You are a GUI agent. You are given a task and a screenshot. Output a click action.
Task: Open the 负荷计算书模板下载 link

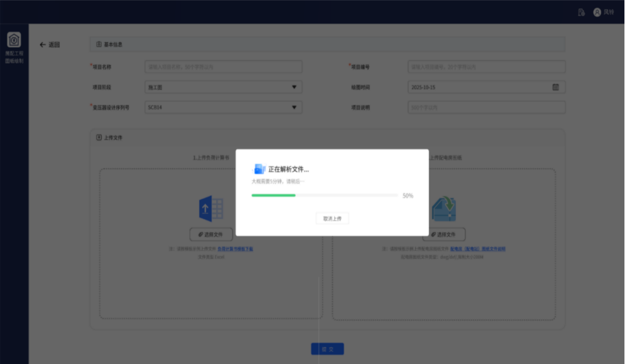(235, 249)
